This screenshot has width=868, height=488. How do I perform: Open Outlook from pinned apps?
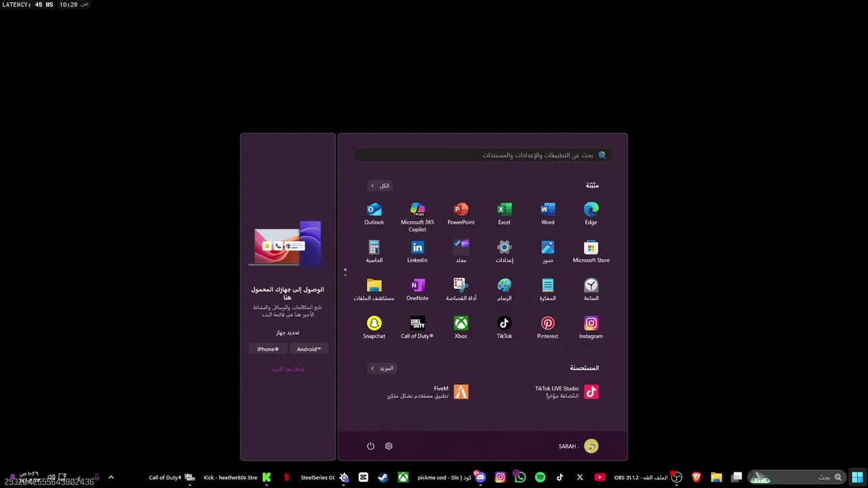374,213
